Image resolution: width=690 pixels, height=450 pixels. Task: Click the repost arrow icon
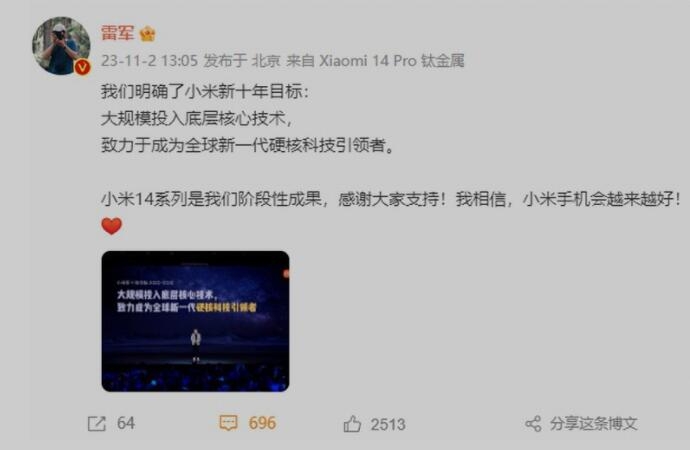pyautogui.click(x=97, y=424)
